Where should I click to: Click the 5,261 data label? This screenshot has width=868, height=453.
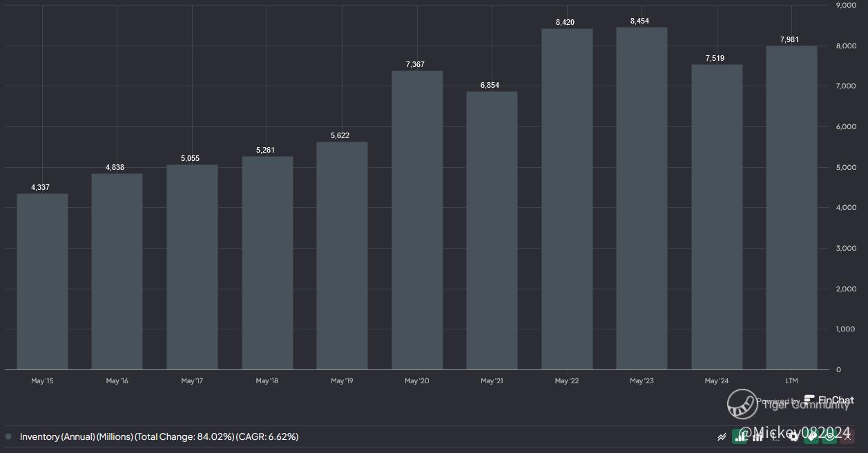(265, 150)
